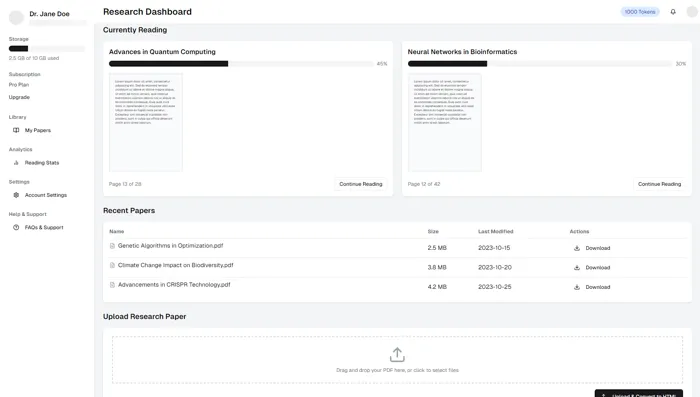Click the file icon for Genetic Algorithms paper
This screenshot has height=397, width=700.
pyautogui.click(x=112, y=246)
